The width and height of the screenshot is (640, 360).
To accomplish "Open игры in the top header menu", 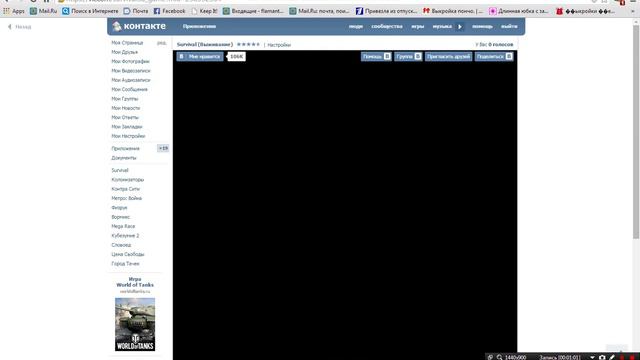I will pyautogui.click(x=418, y=26).
